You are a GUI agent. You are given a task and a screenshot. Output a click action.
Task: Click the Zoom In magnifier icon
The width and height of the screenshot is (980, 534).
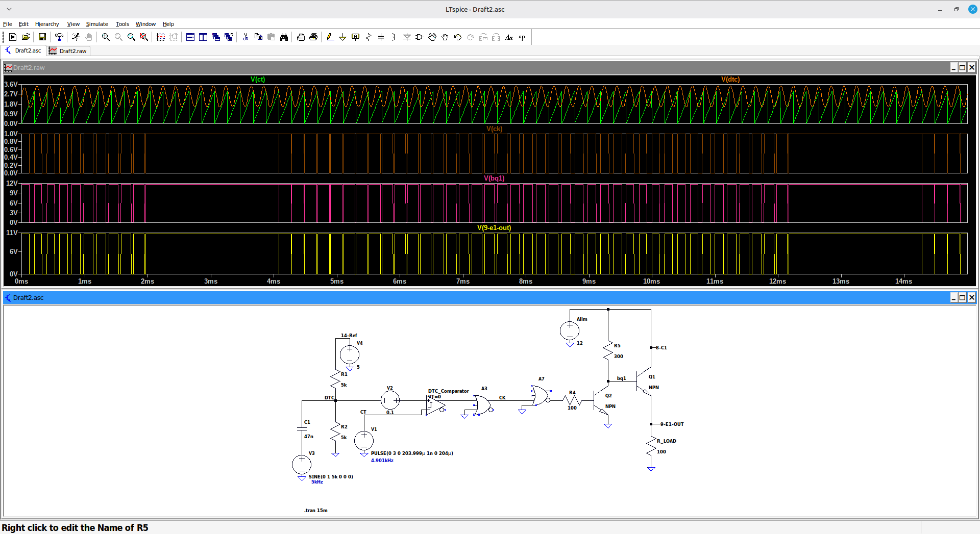click(x=106, y=37)
